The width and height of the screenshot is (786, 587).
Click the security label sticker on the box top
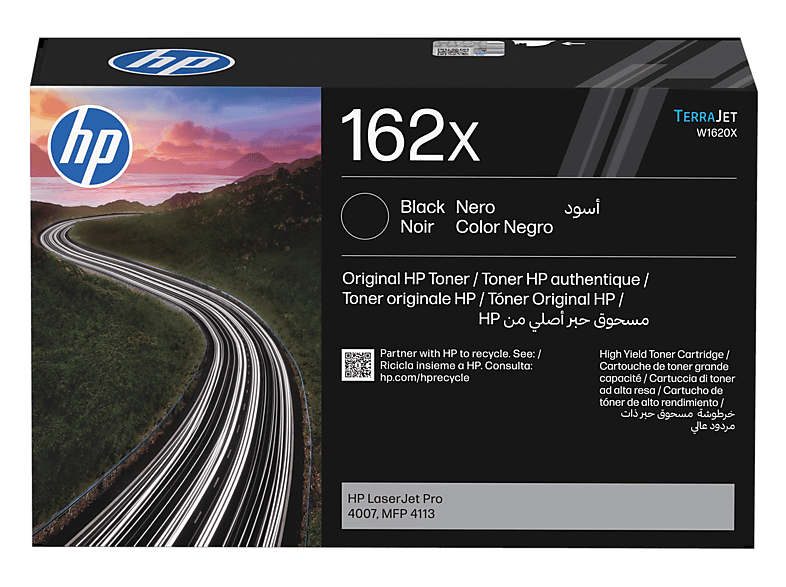tap(468, 48)
